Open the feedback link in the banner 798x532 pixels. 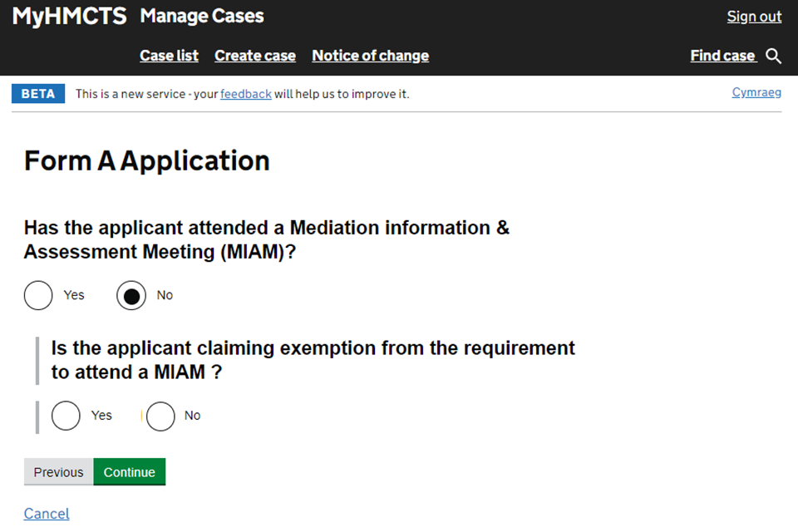click(245, 94)
